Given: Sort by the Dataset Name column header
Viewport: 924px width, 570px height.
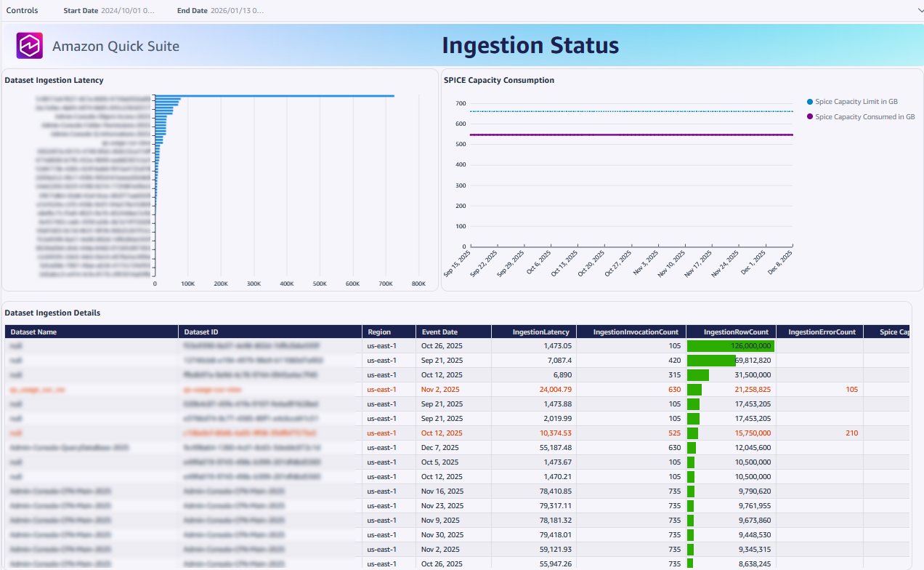Looking at the screenshot, I should coord(33,332).
